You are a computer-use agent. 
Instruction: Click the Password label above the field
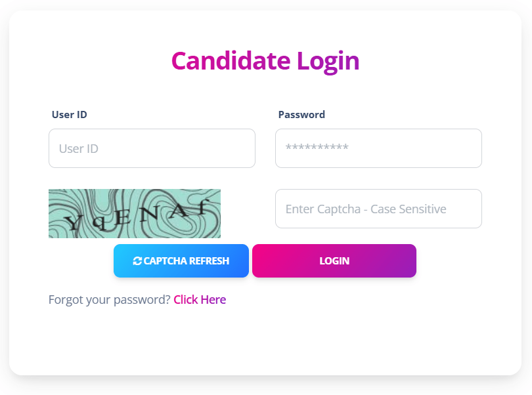pyautogui.click(x=301, y=115)
